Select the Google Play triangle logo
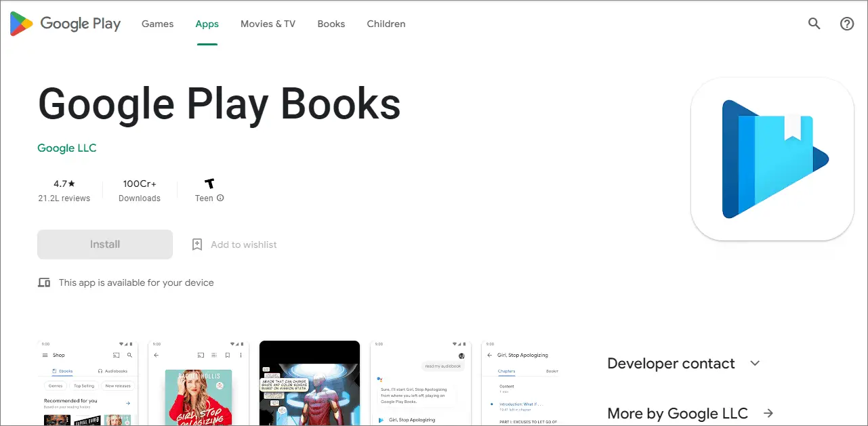The height and width of the screenshot is (426, 868). click(x=20, y=23)
